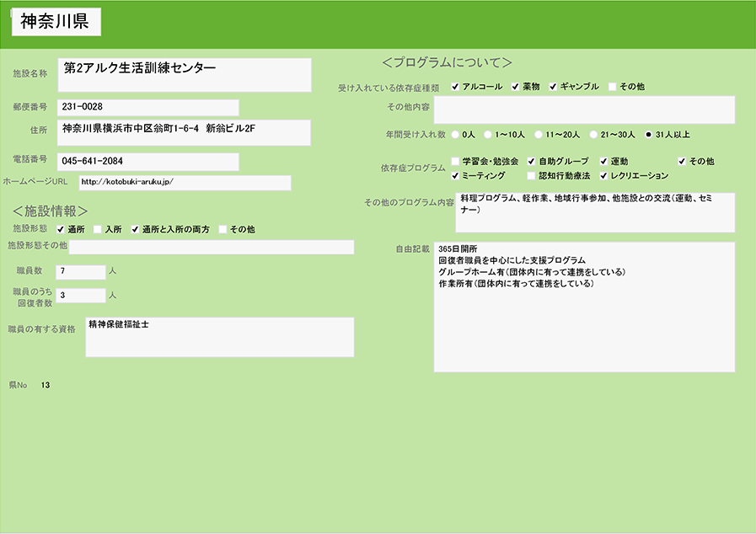Check the 認知行動療法 checkbox
The height and width of the screenshot is (534, 756).
coord(531,176)
